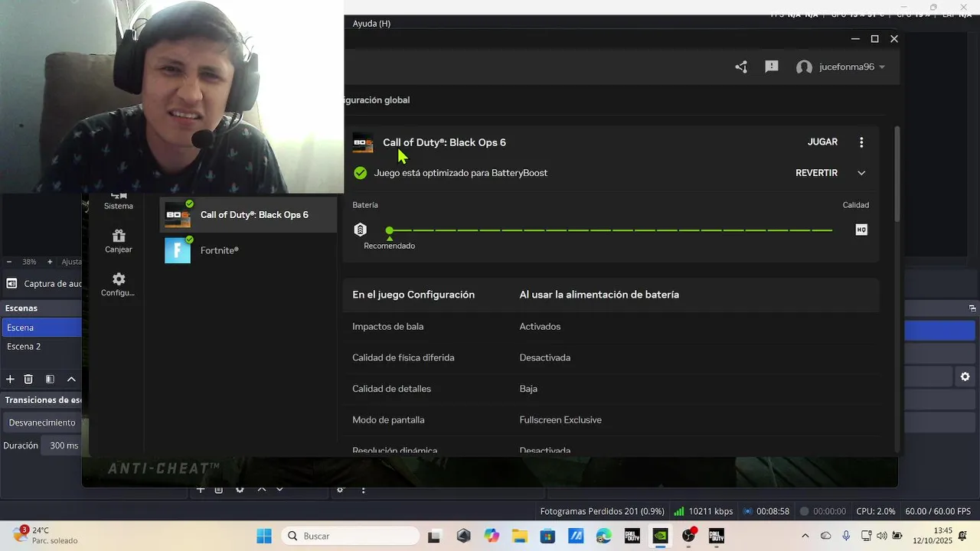
Task: Select Call of Duty: Black Ops 6 in game list
Action: click(249, 215)
